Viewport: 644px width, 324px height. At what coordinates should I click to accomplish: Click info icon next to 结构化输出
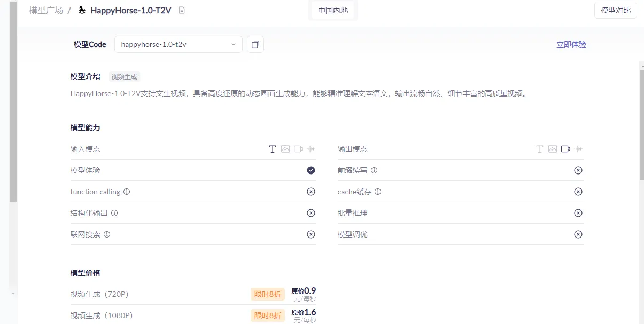(x=114, y=213)
